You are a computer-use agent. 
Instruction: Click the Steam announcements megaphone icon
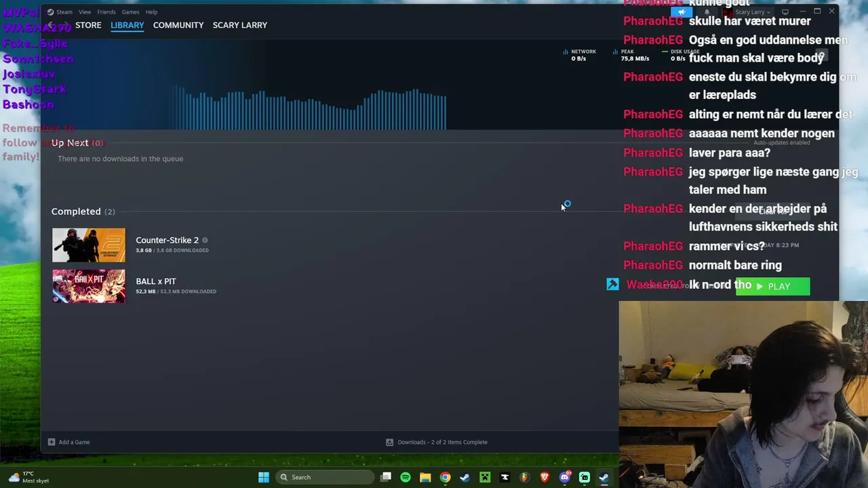point(682,12)
